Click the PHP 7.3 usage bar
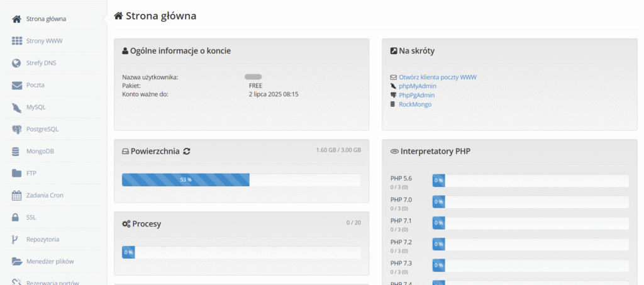Image resolution: width=644 pixels, height=285 pixels. 531,265
